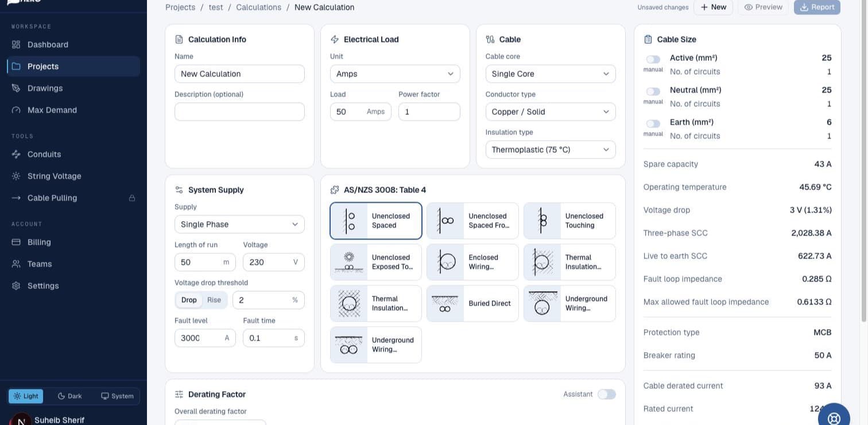Choose Enclosed Wiring installation icon
Image resolution: width=868 pixels, height=425 pixels.
pos(445,262)
